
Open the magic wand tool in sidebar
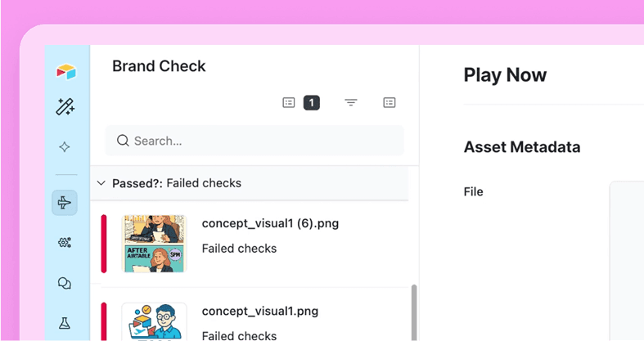65,106
